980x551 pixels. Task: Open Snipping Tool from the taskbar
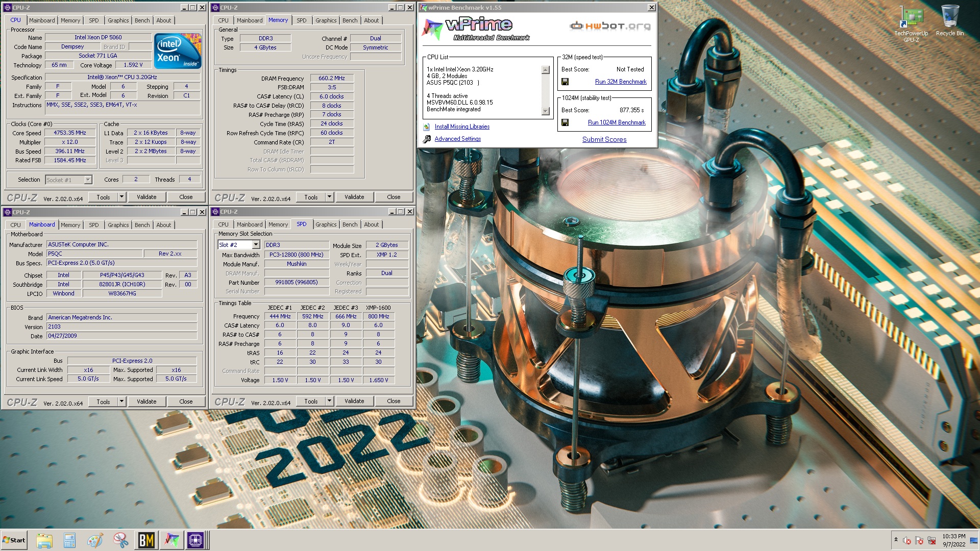(x=120, y=540)
